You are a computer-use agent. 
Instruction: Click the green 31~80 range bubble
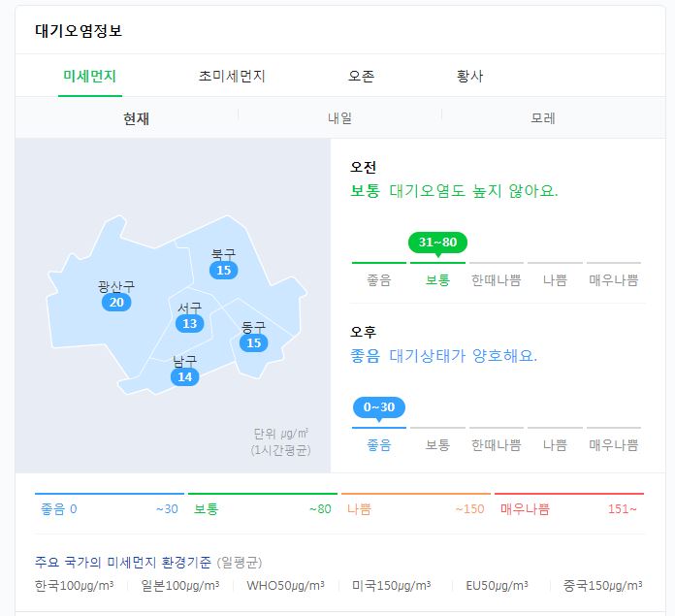tap(437, 242)
